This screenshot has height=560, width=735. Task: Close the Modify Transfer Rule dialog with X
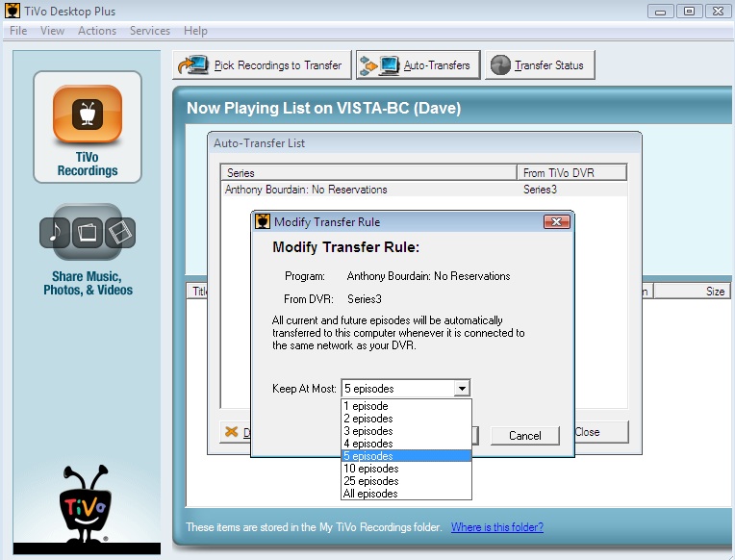pyautogui.click(x=556, y=222)
